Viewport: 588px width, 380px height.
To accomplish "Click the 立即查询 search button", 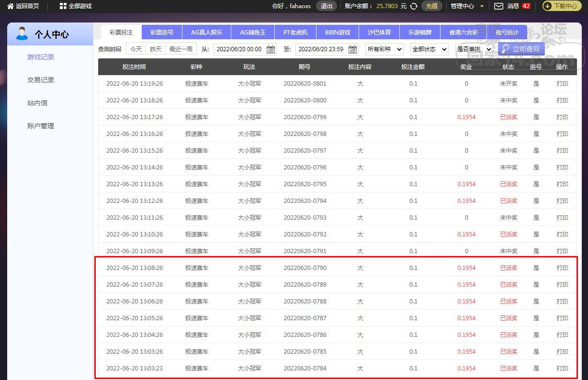I will tap(521, 49).
